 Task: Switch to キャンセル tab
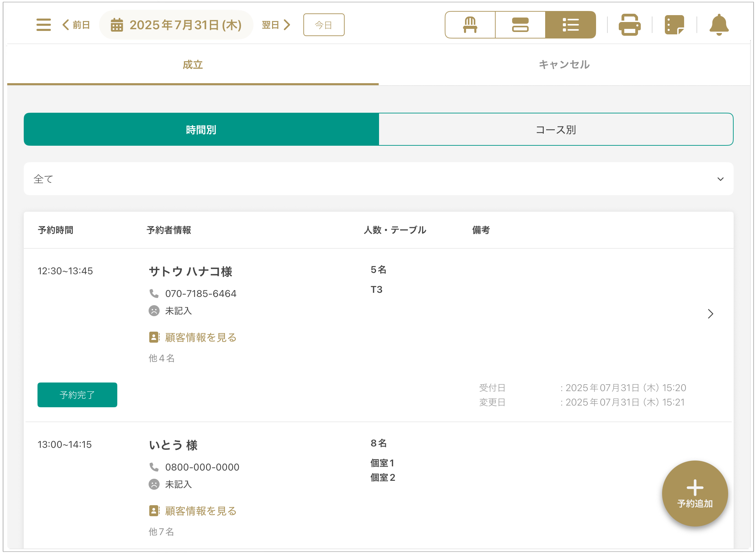[564, 65]
